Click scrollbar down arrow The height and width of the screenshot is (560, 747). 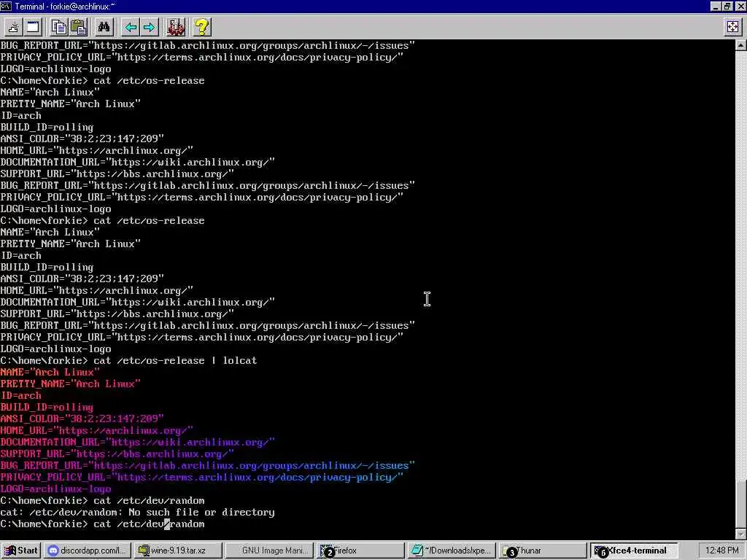click(x=741, y=534)
